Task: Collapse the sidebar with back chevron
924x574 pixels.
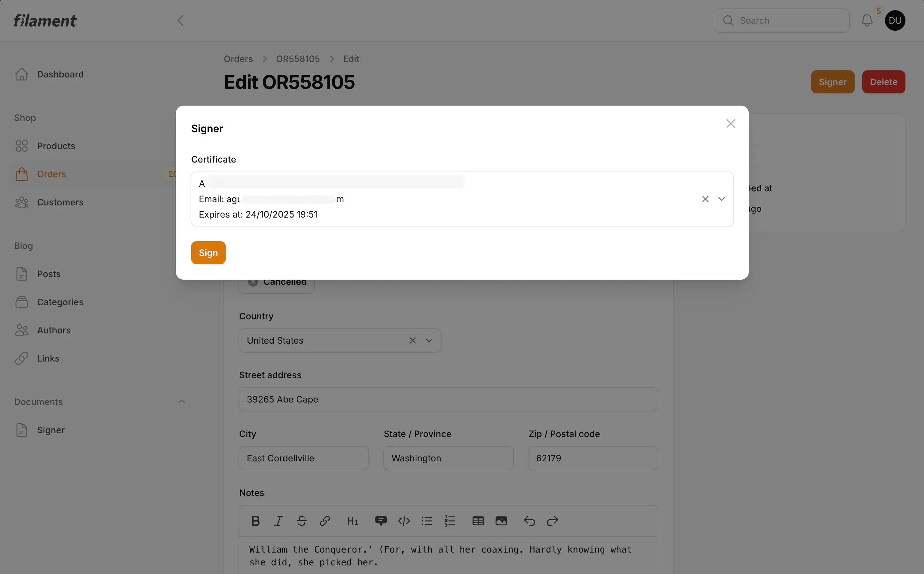Action: 181,20
